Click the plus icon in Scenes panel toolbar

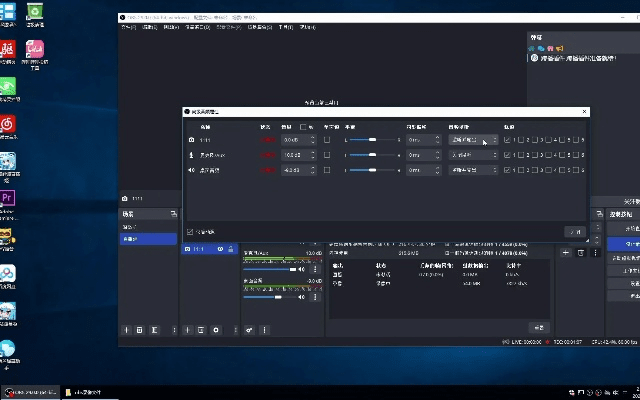[x=126, y=329]
